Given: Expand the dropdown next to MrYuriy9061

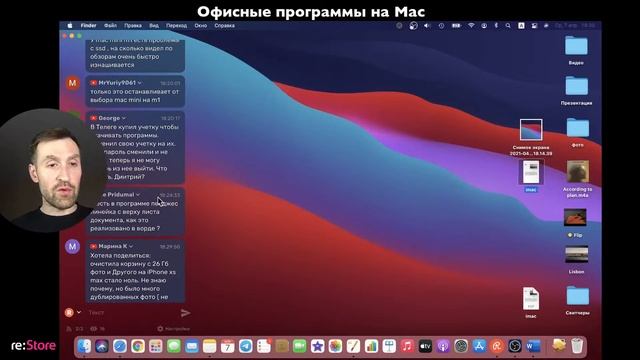Looking at the screenshot, I should pos(140,83).
